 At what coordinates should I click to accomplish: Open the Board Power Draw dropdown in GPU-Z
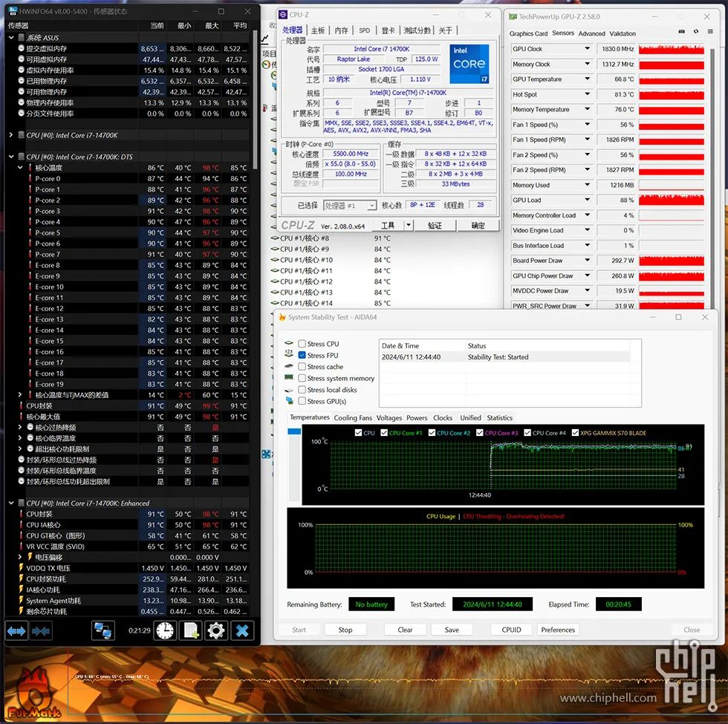pos(588,261)
